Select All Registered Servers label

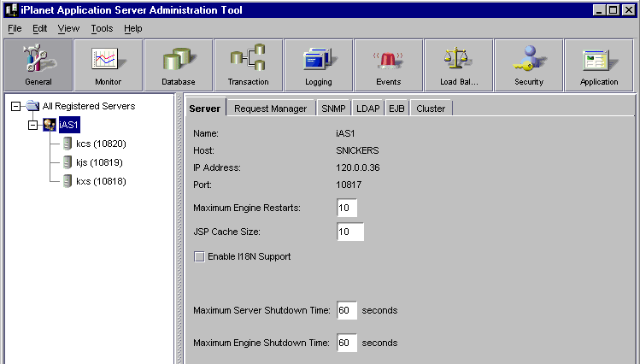pyautogui.click(x=89, y=106)
